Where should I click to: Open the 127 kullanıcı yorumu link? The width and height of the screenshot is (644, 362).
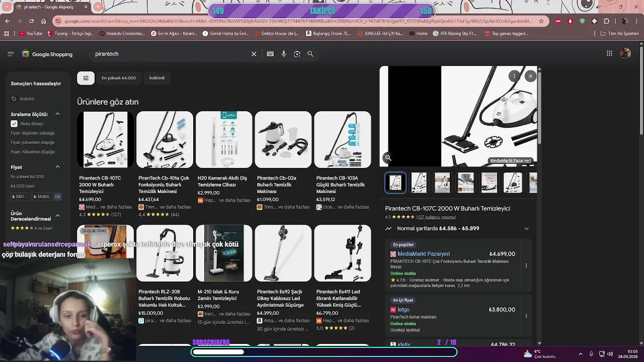(x=436, y=217)
